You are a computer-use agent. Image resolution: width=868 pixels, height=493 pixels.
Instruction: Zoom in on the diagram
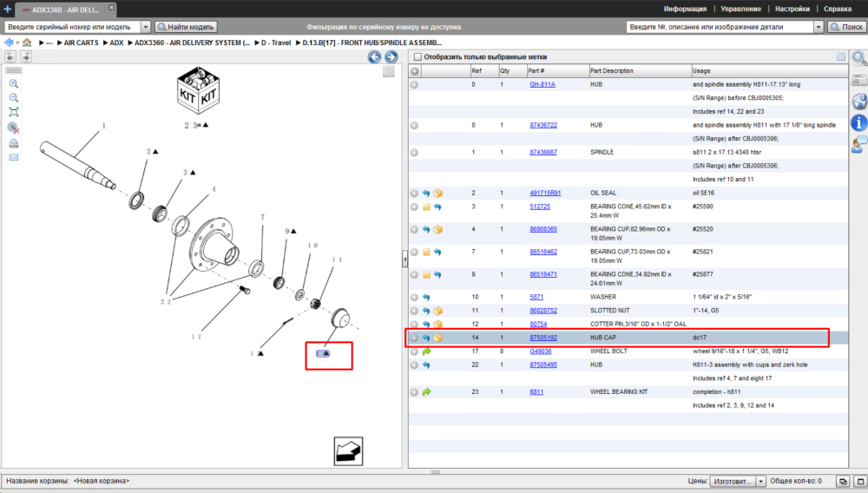(x=14, y=83)
